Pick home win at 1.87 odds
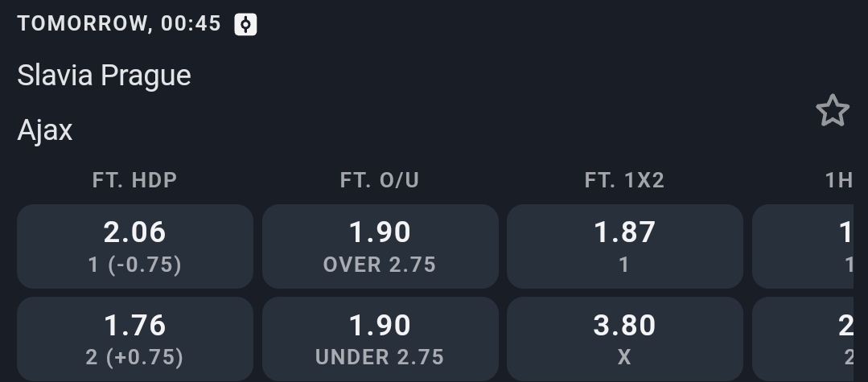The width and height of the screenshot is (868, 382). point(624,245)
